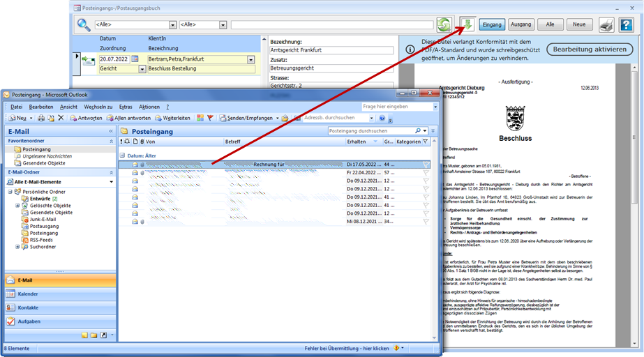Screen dimensions: 644x357
Task: Click the Frage hier eingeben box
Action: pos(397,107)
